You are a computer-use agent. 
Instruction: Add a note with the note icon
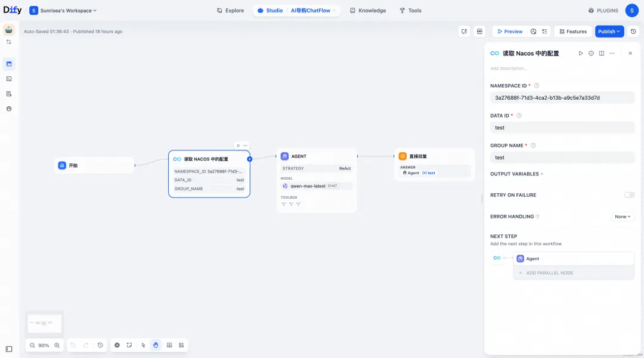tap(129, 345)
